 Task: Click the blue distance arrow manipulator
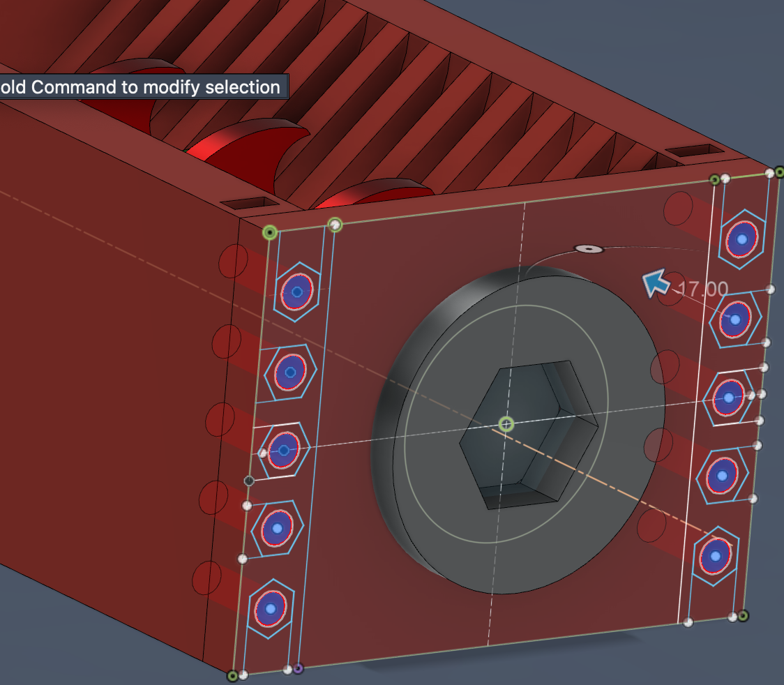655,285
